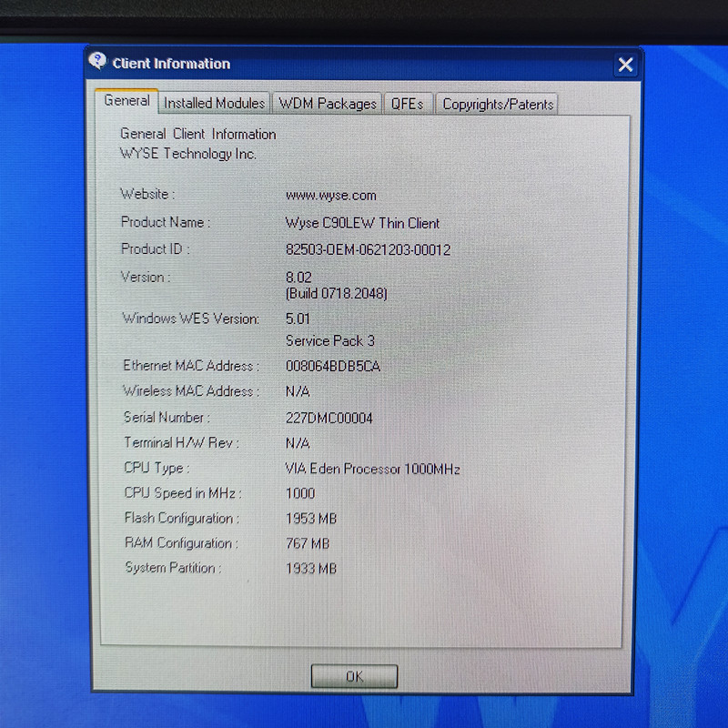Click the 'Version :' label
Screen dimensions: 728x728
[146, 278]
